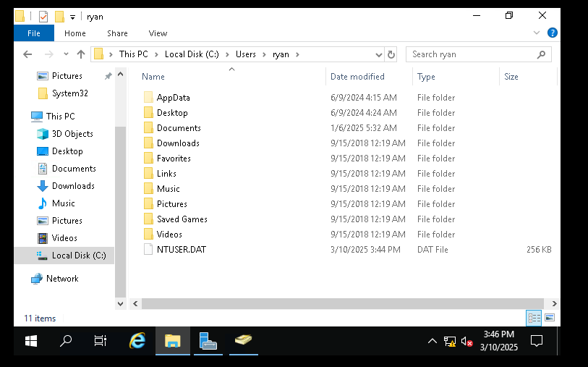Switch to details view layout
Screen dimensions: 588x367
pos(534,318)
